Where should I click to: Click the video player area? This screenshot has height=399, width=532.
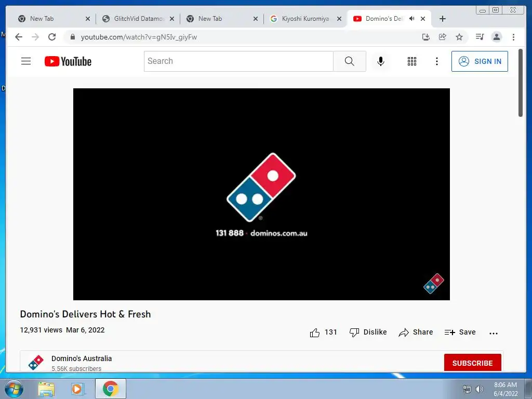[x=261, y=194]
